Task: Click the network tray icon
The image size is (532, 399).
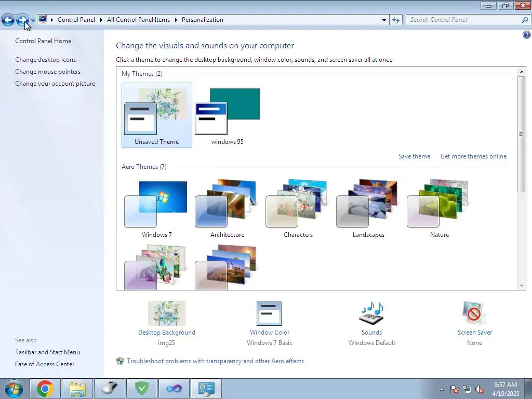Action: point(467,389)
